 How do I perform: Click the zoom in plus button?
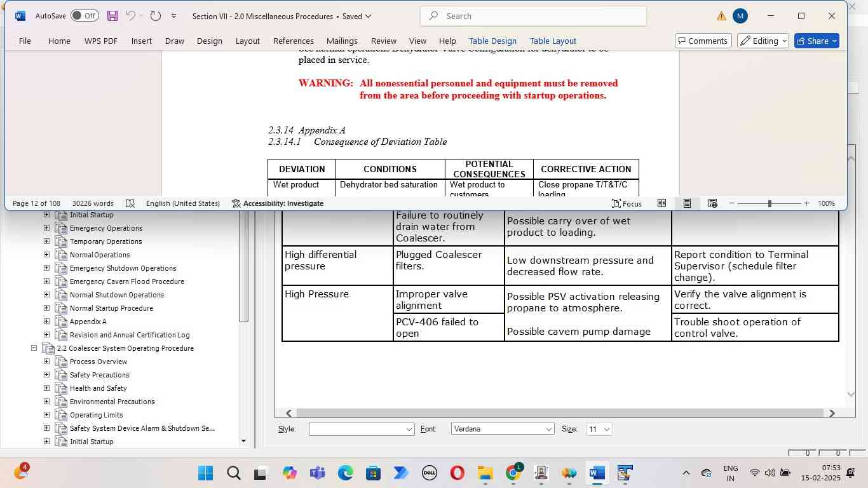806,203
